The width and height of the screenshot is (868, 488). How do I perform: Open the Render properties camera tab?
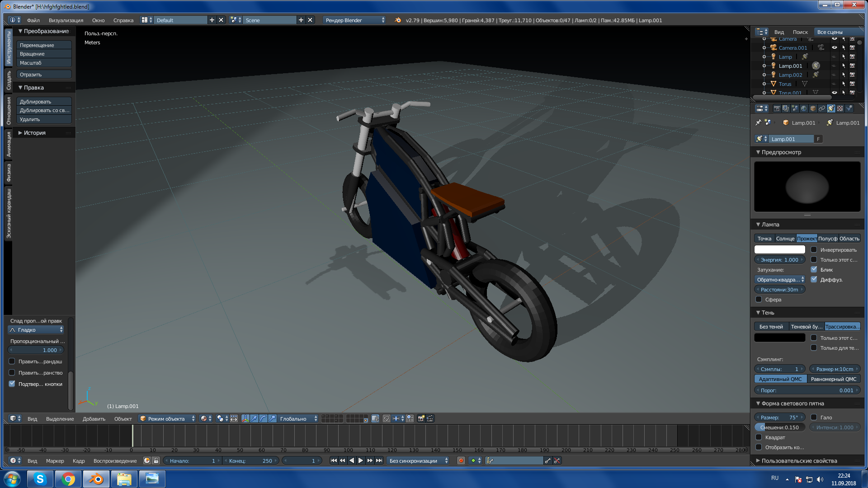[x=777, y=108]
